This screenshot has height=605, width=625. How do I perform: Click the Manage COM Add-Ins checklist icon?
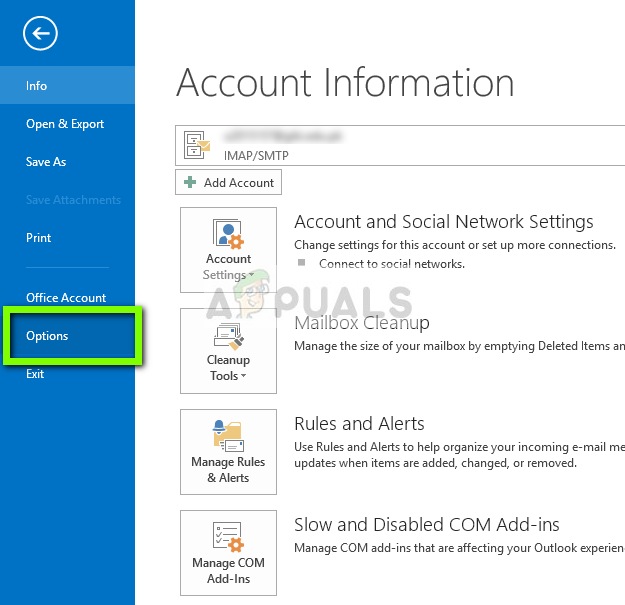point(228,537)
